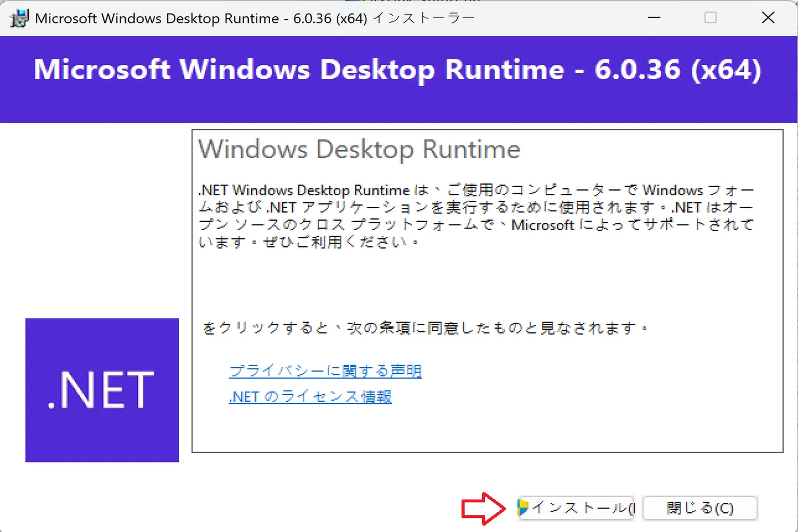
Task: Open the プライバシーに関する声明 link
Action: (x=325, y=371)
